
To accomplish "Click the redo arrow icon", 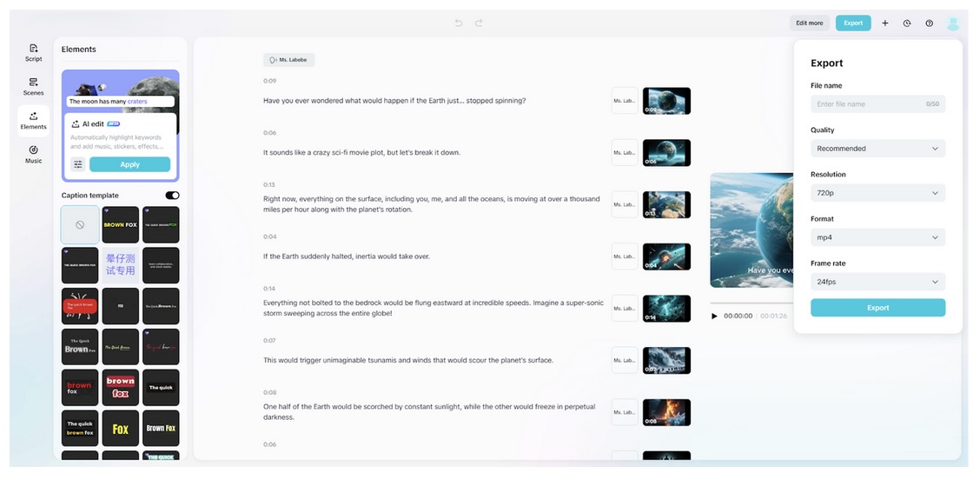I will 479,23.
